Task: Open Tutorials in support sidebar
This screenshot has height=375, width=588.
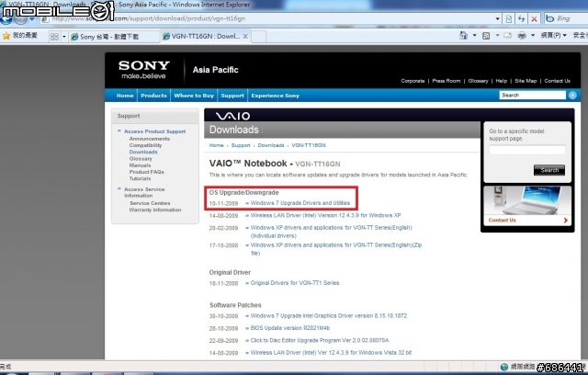Action: 140,178
